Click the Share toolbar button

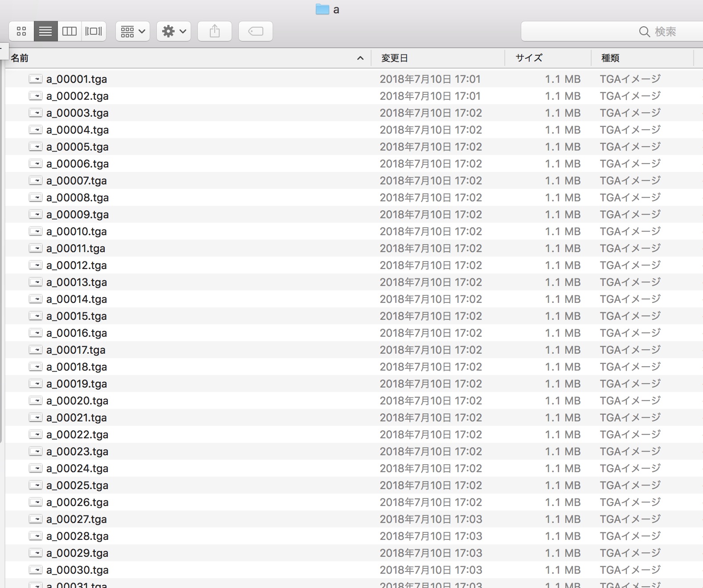point(215,31)
